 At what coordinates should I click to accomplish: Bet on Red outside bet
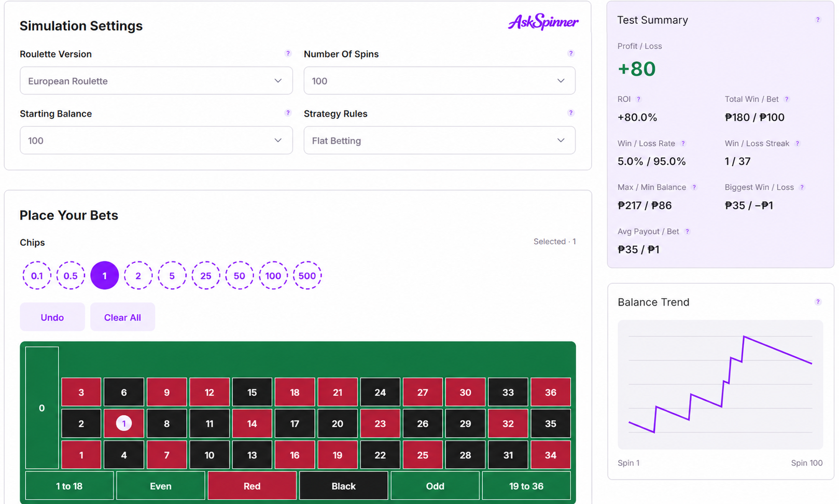[x=252, y=486]
